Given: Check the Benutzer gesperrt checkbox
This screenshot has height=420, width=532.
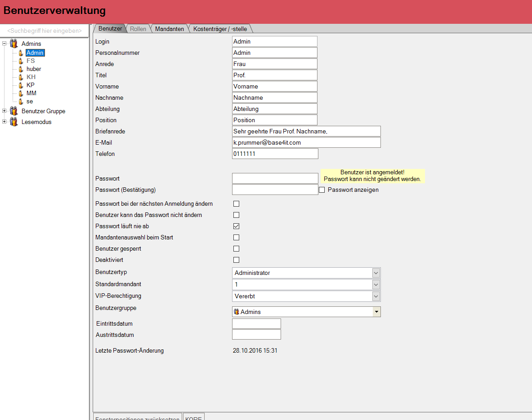Looking at the screenshot, I should [236, 249].
